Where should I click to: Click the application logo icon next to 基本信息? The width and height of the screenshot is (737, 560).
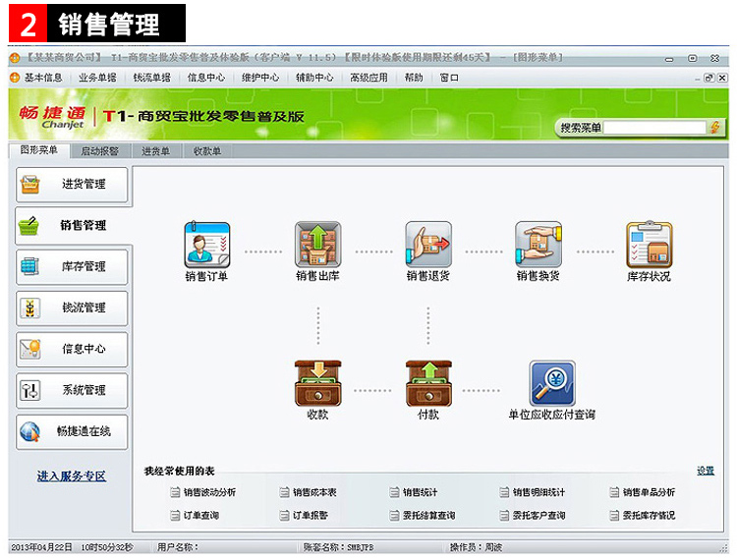[15, 78]
